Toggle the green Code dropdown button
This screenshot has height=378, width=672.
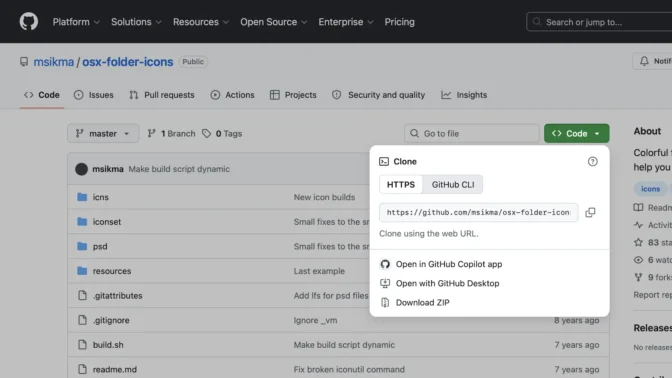[x=576, y=134]
